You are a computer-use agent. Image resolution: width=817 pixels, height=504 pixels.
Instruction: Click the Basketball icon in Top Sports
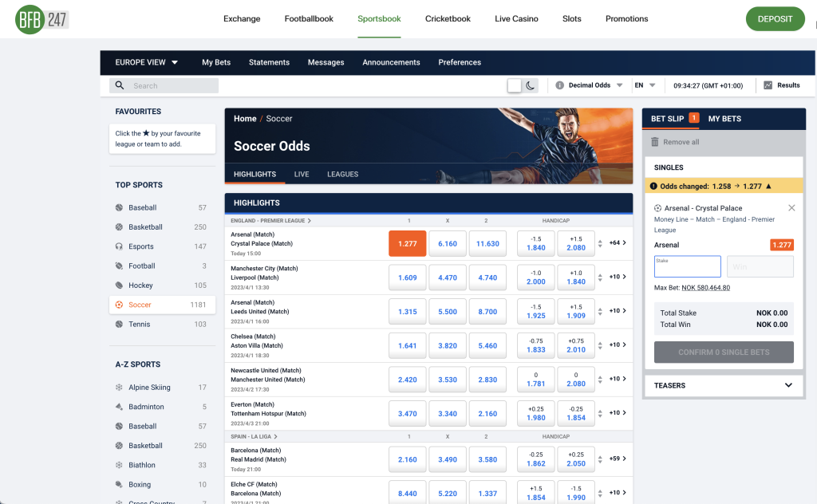pyautogui.click(x=119, y=227)
